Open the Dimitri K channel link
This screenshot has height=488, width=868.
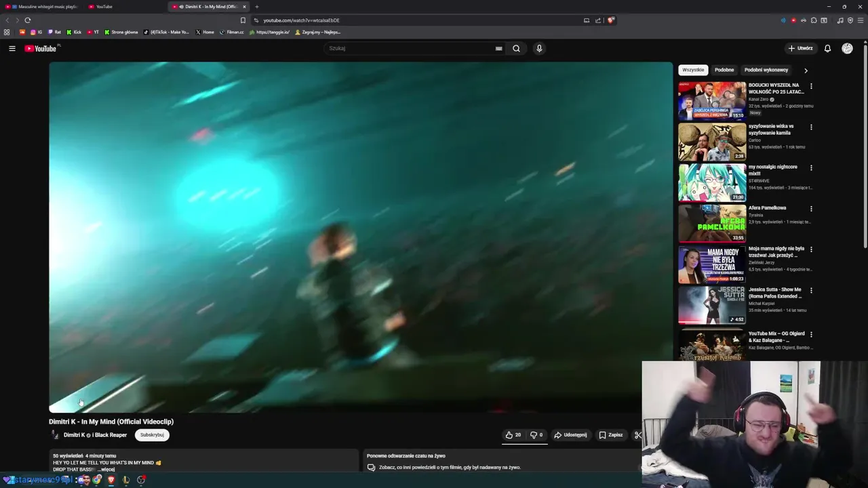click(75, 435)
